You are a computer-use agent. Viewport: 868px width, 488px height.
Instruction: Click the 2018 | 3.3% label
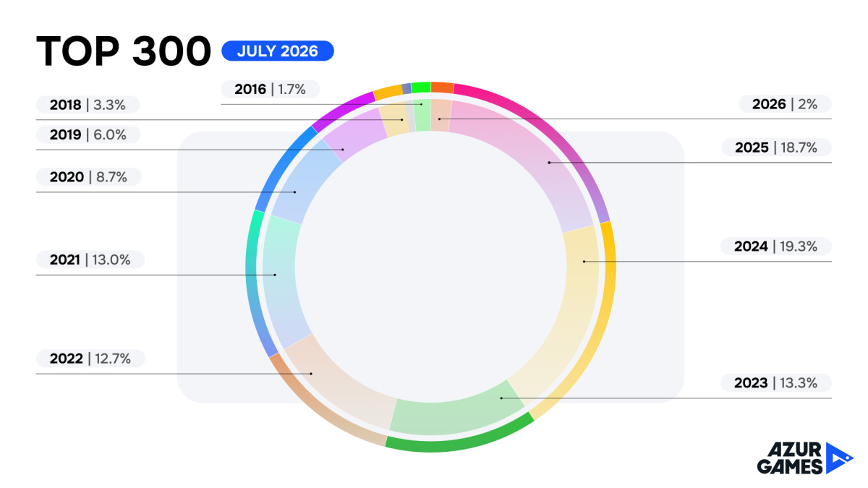[x=88, y=105]
